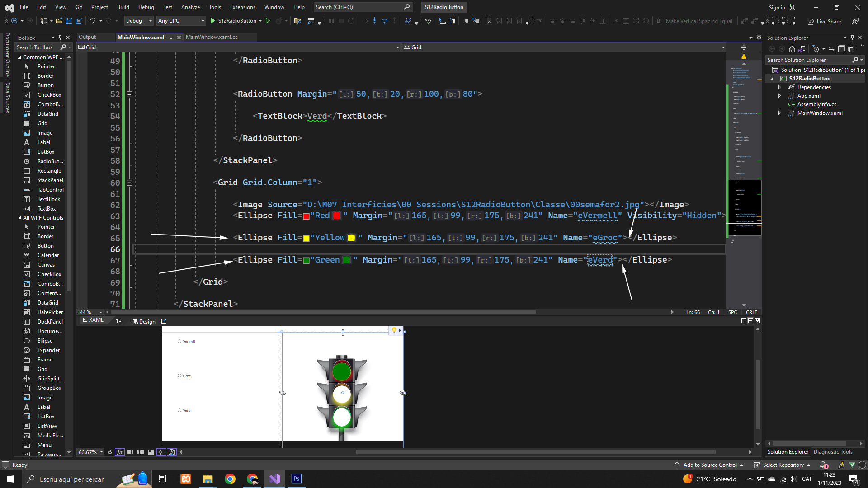
Task: Switch to the MainWindow.xaml.cs tab
Action: 211,37
